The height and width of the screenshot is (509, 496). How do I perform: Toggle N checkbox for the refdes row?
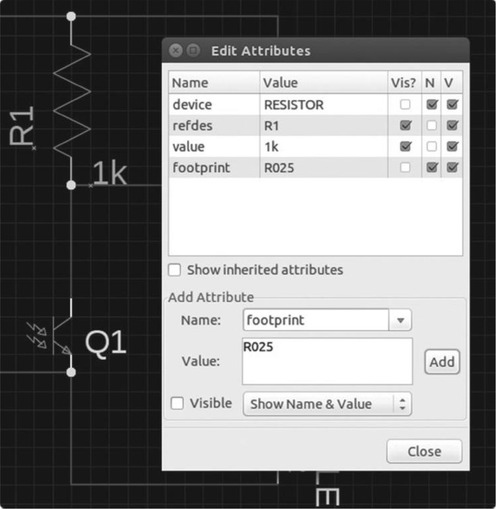tap(431, 126)
